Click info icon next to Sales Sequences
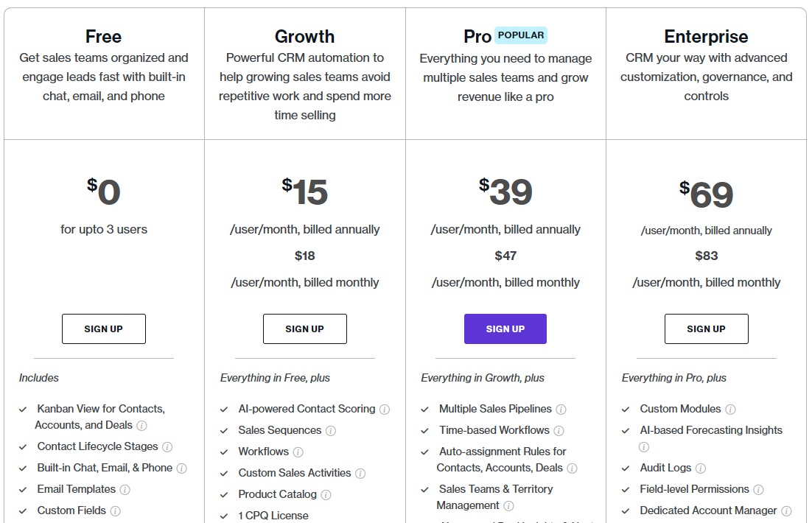Screen dimensions: 812x523 (330, 431)
